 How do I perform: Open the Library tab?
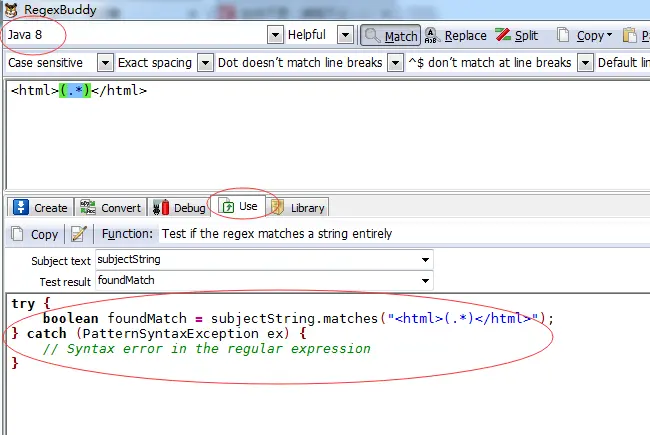tap(298, 207)
